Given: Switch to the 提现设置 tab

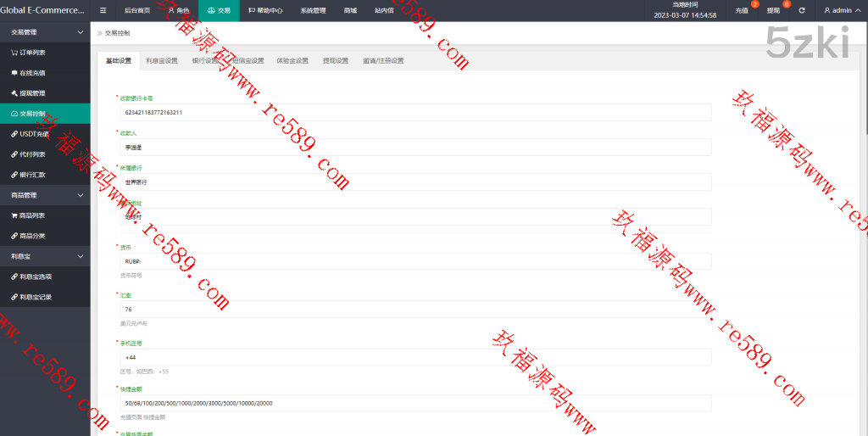Looking at the screenshot, I should pos(336,61).
